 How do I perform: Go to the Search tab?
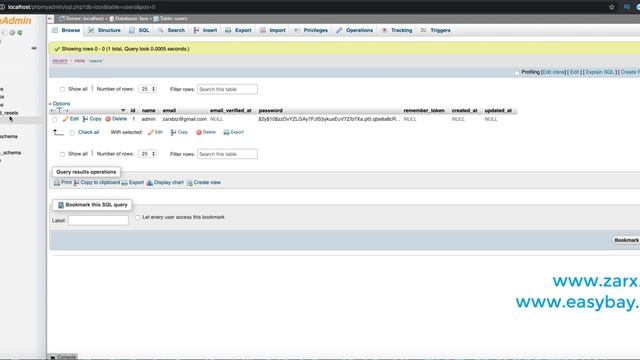click(x=172, y=30)
